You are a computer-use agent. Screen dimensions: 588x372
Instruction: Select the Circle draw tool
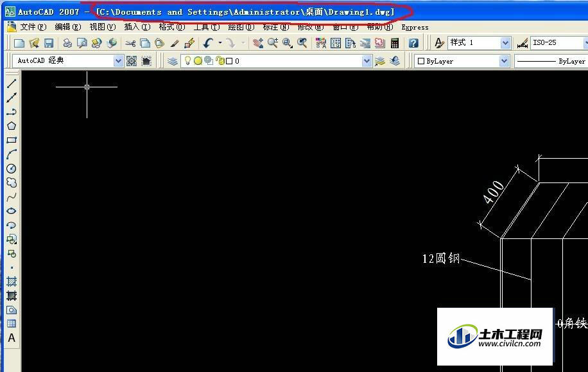point(12,168)
